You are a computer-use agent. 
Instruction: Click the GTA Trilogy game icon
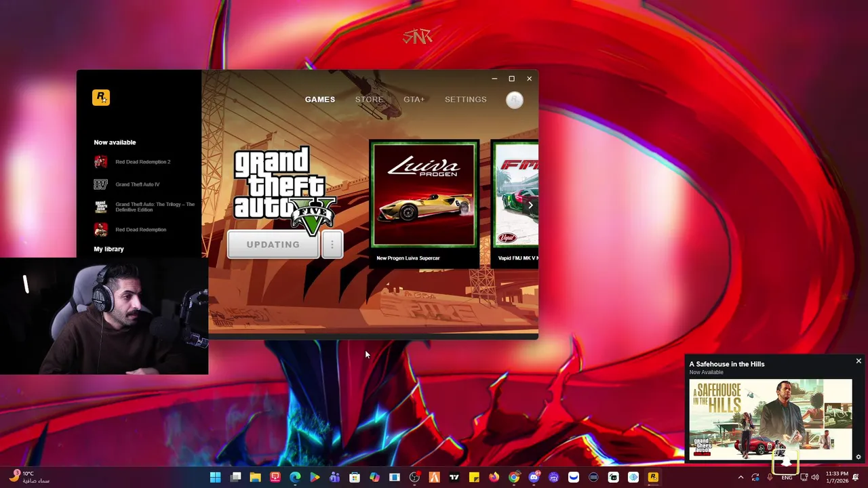click(x=100, y=207)
